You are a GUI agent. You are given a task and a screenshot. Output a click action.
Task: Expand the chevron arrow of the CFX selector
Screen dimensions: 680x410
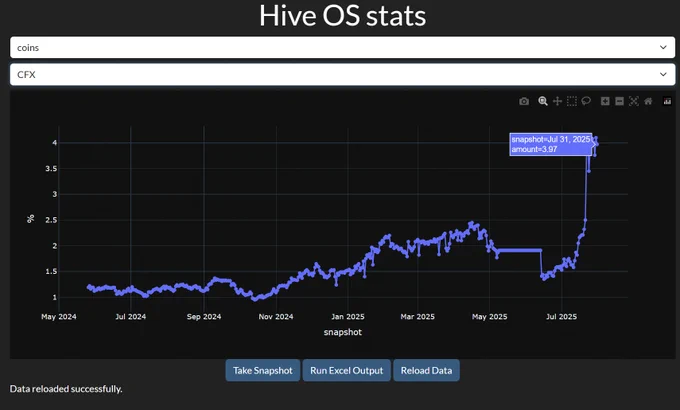[x=663, y=74]
